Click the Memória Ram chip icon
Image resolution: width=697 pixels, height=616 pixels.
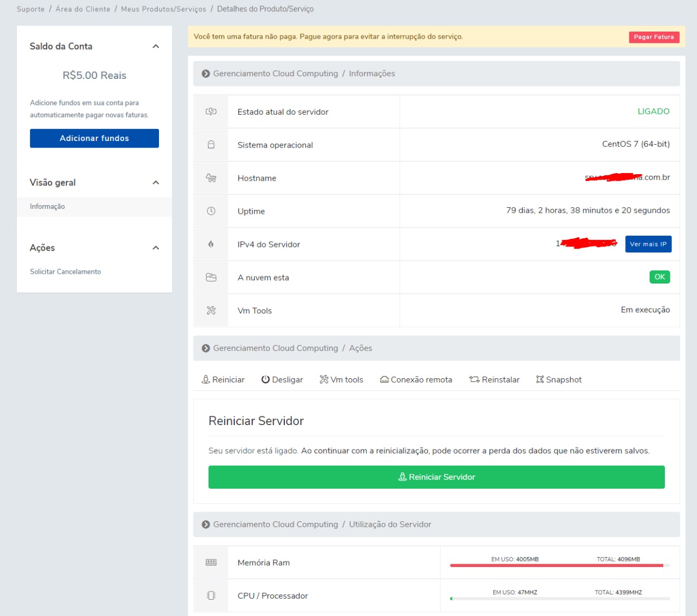211,562
